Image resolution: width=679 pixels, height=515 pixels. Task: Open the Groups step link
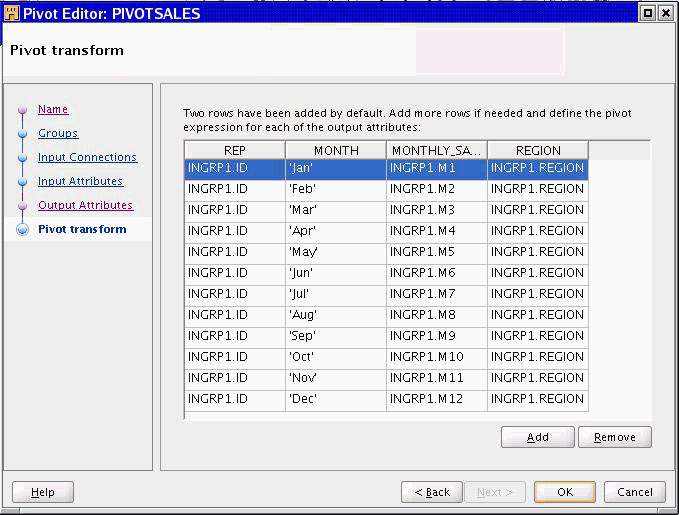(58, 133)
